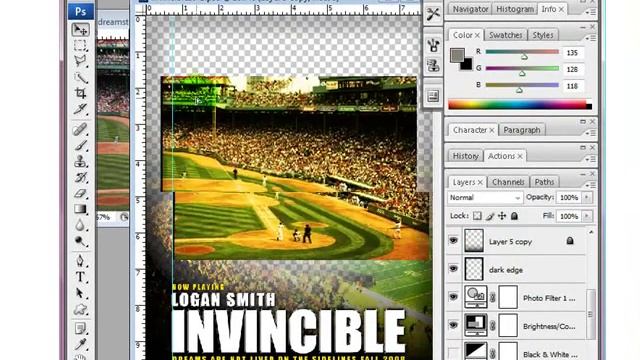Hide the dark edge layer
Image resolution: width=640 pixels, height=360 pixels.
pos(453,269)
